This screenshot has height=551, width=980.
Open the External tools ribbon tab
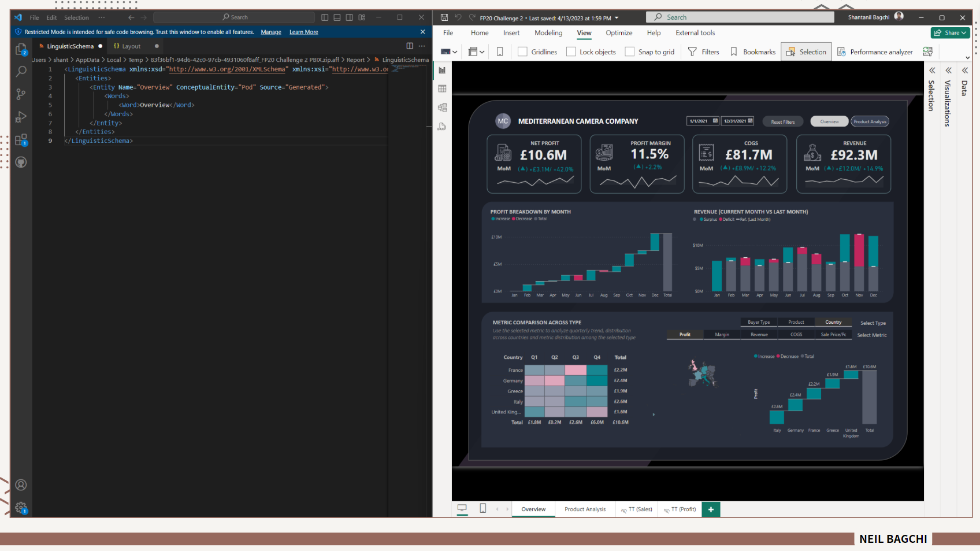[695, 33]
